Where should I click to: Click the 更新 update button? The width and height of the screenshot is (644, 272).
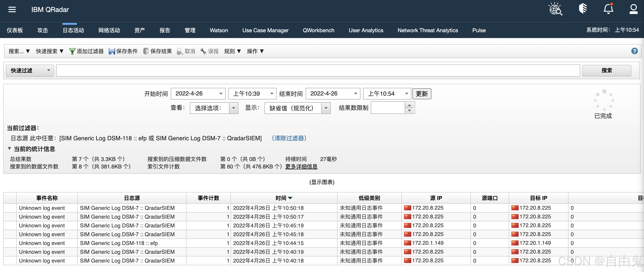click(x=422, y=94)
